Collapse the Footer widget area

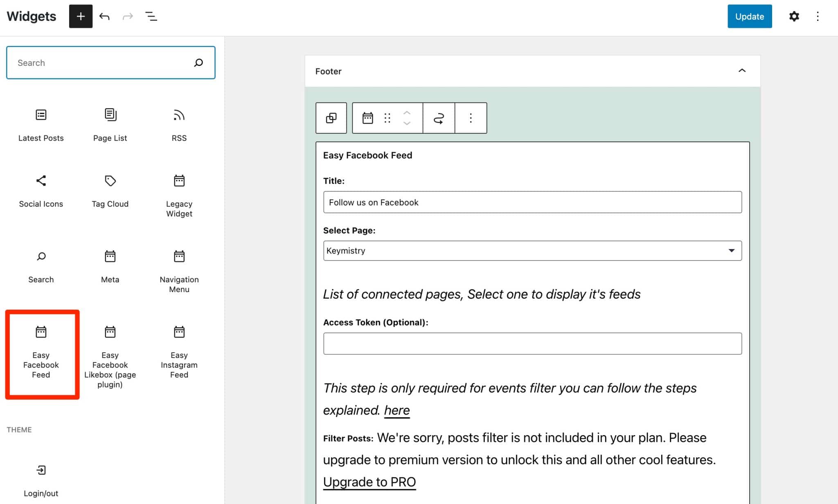[x=742, y=71]
